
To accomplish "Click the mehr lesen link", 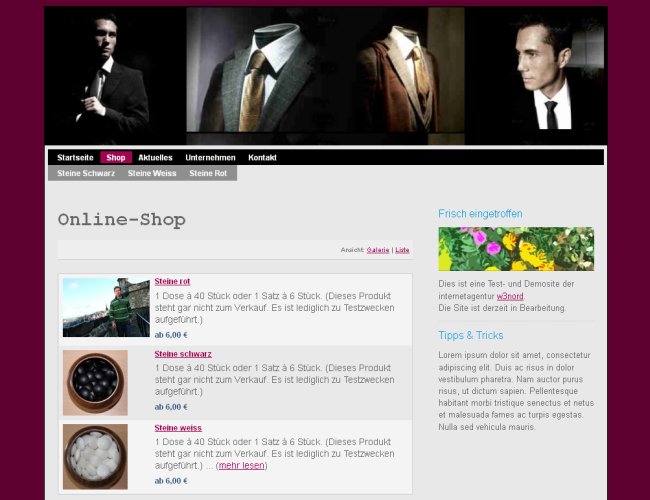I will (242, 466).
